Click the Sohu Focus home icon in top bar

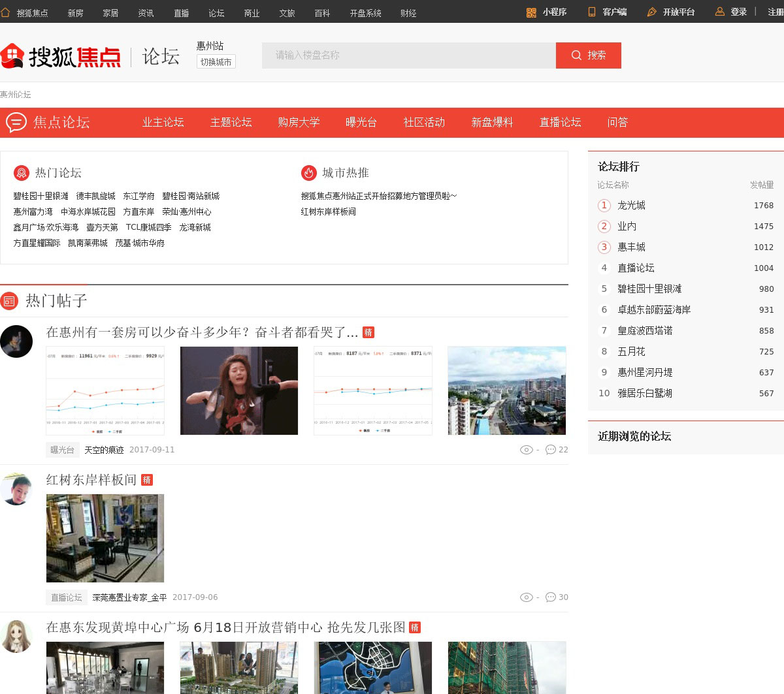pyautogui.click(x=5, y=12)
